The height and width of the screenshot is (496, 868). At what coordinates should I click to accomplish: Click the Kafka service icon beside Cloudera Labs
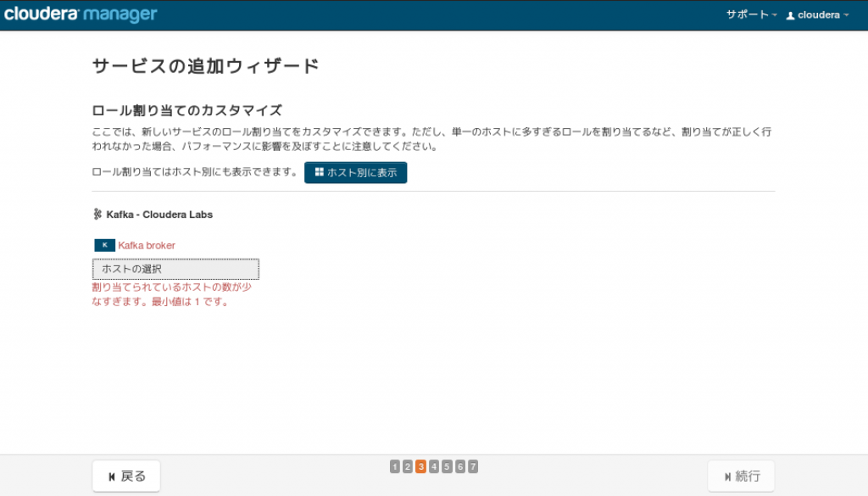[x=97, y=215]
